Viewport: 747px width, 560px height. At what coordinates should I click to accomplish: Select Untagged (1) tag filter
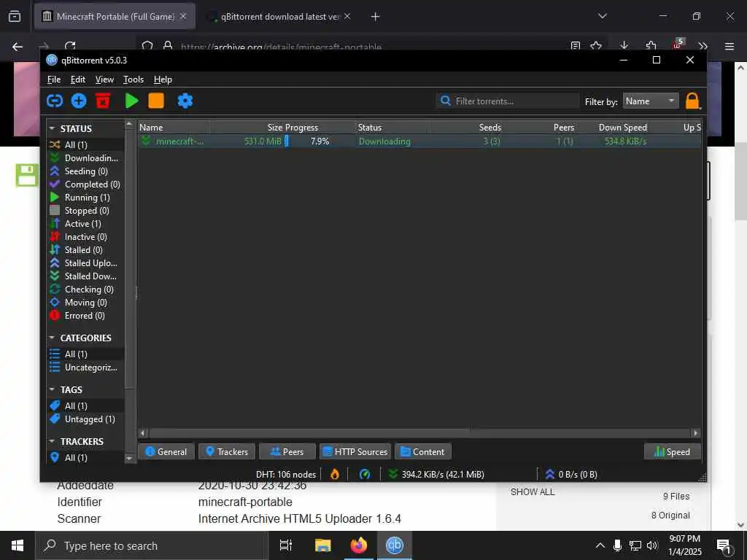pos(85,419)
